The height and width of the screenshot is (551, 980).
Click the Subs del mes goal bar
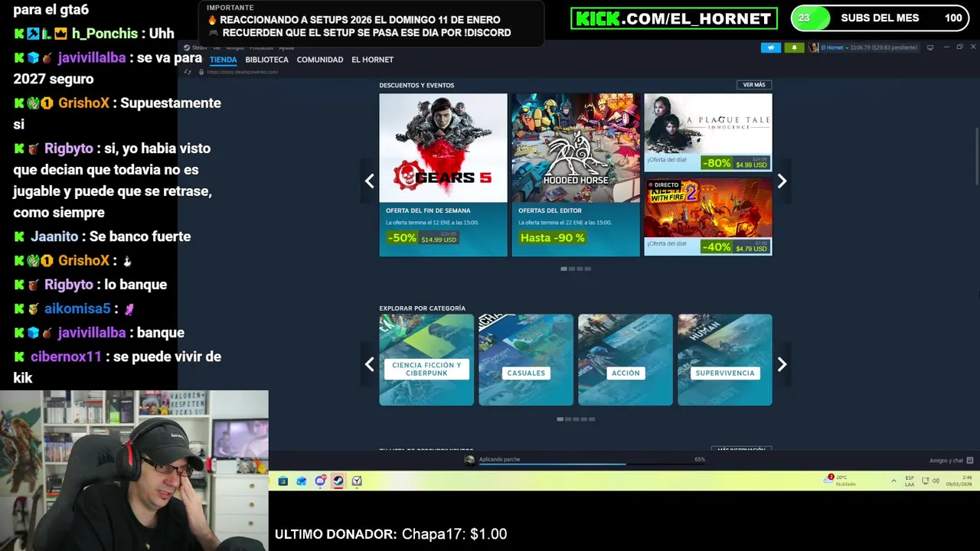(880, 18)
